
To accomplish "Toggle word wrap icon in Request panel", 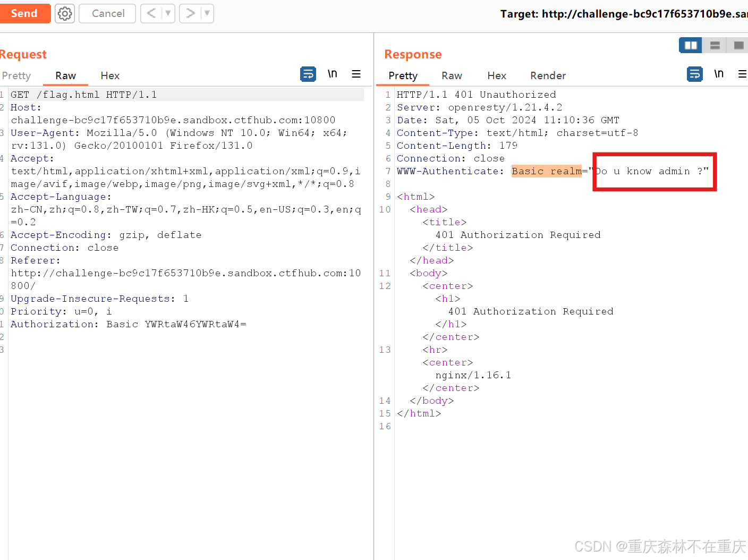I will pyautogui.click(x=308, y=74).
